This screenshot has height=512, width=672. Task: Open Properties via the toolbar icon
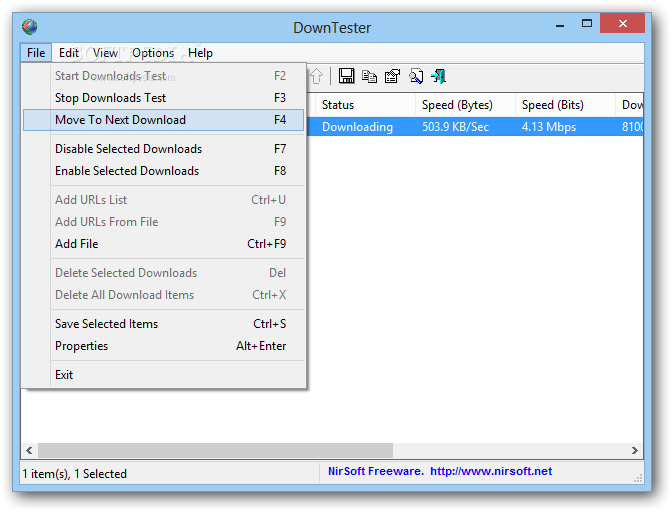(x=392, y=76)
